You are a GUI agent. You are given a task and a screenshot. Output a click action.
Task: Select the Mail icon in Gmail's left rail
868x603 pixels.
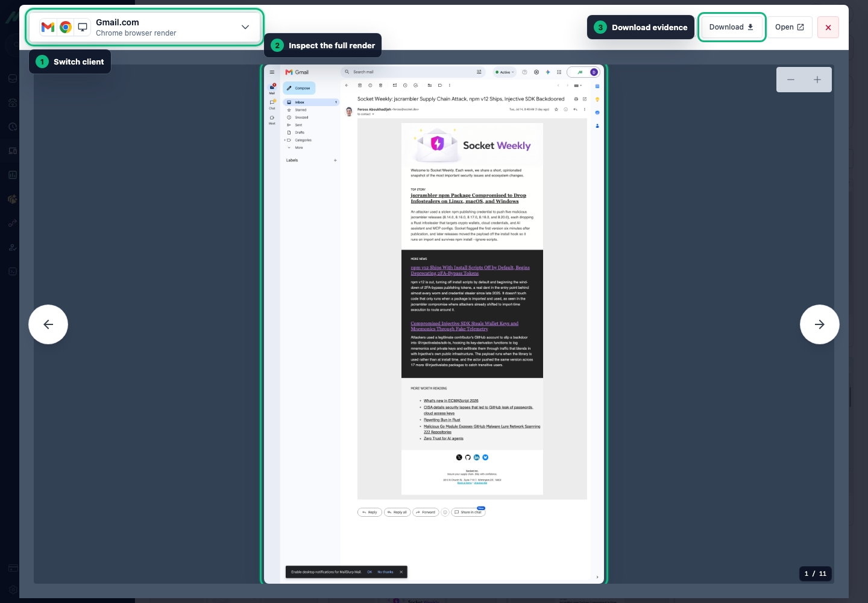[272, 89]
